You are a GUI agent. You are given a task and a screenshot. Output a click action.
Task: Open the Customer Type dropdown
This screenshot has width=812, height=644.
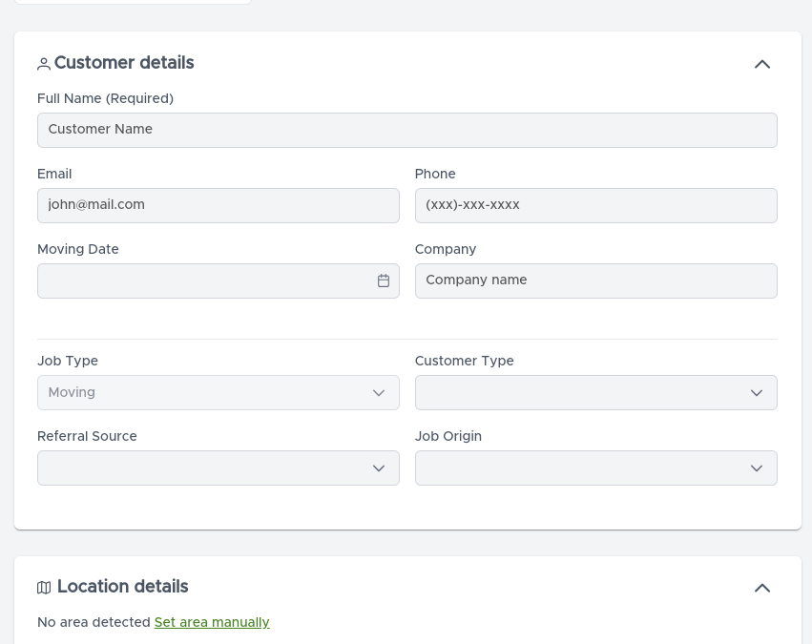pyautogui.click(x=595, y=393)
